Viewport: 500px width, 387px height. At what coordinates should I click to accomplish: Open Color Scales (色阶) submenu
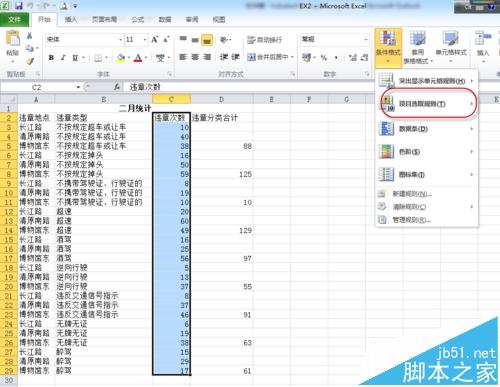[x=427, y=152]
